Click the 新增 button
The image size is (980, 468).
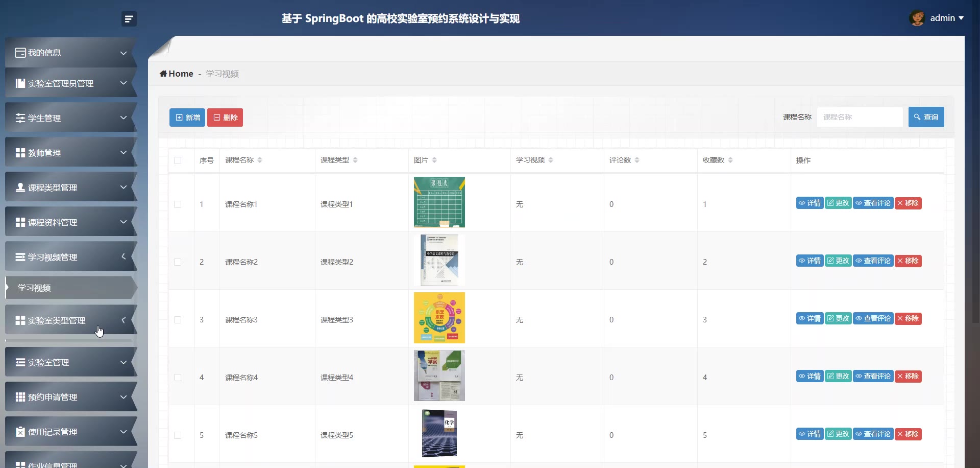click(x=187, y=118)
